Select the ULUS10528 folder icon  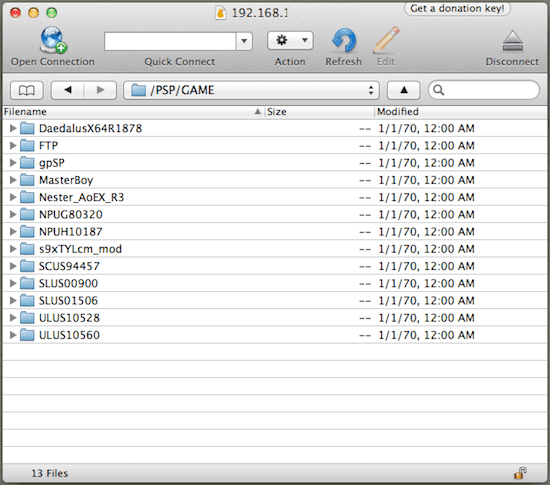27,317
